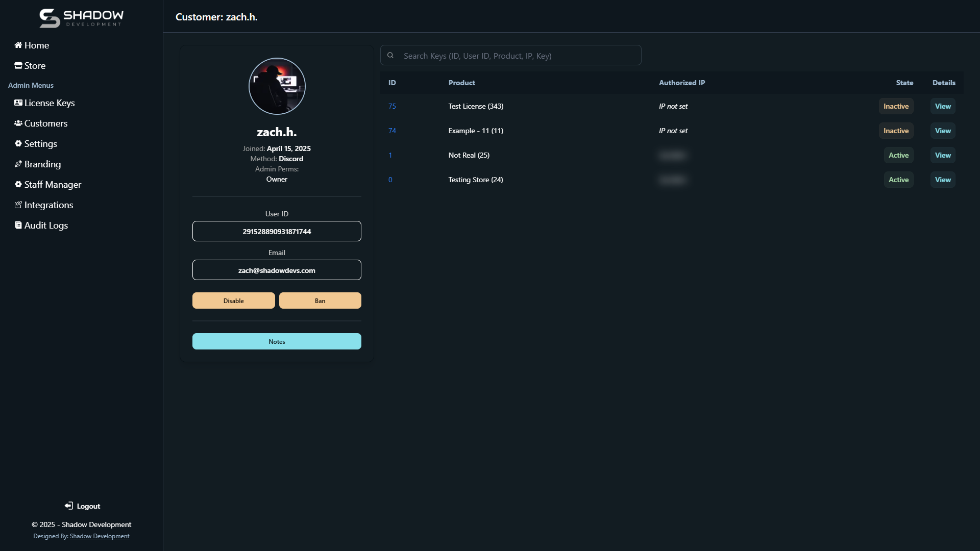Open the Notes button
The width and height of the screenshot is (980, 551).
click(277, 341)
